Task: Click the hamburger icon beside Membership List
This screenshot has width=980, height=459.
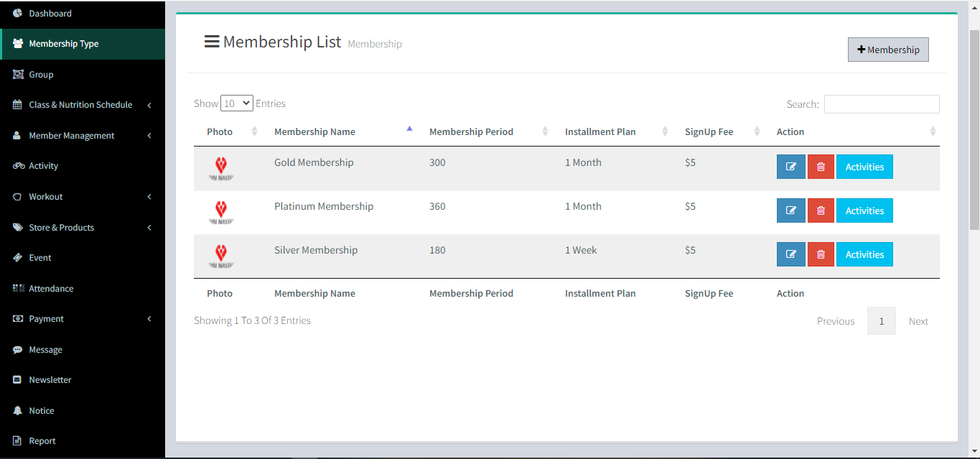Action: pyautogui.click(x=212, y=41)
